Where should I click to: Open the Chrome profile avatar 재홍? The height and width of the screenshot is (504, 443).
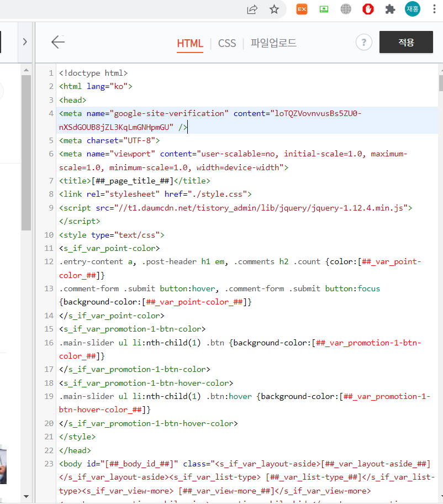click(x=412, y=9)
